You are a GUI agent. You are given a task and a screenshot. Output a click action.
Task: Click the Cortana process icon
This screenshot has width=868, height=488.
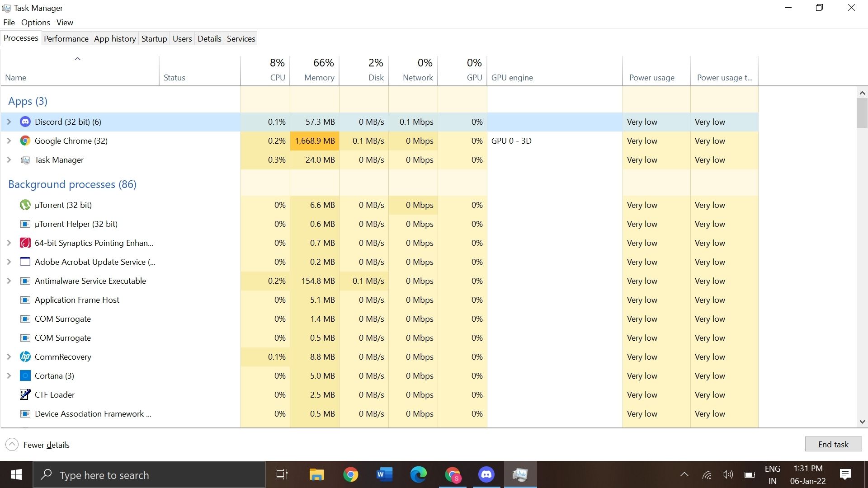coord(25,376)
